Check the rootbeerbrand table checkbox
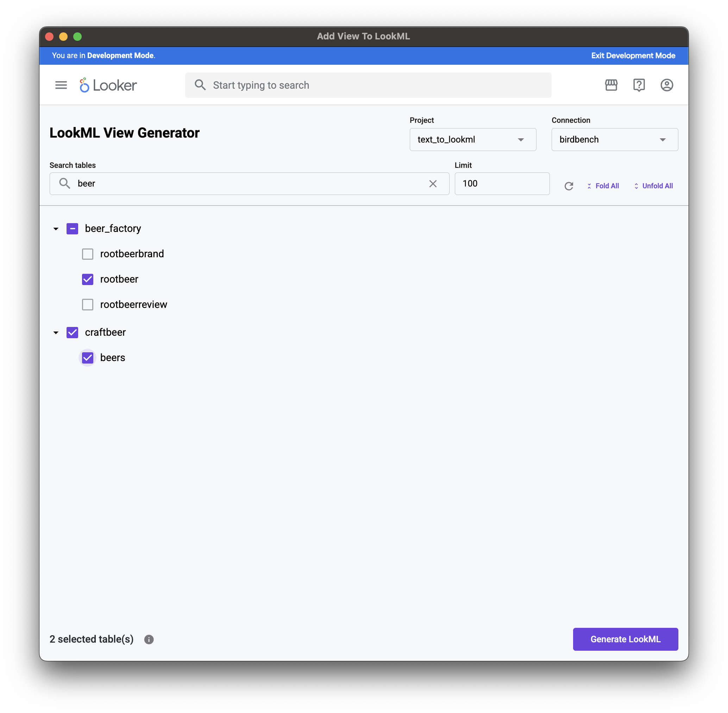The height and width of the screenshot is (713, 728). click(88, 254)
